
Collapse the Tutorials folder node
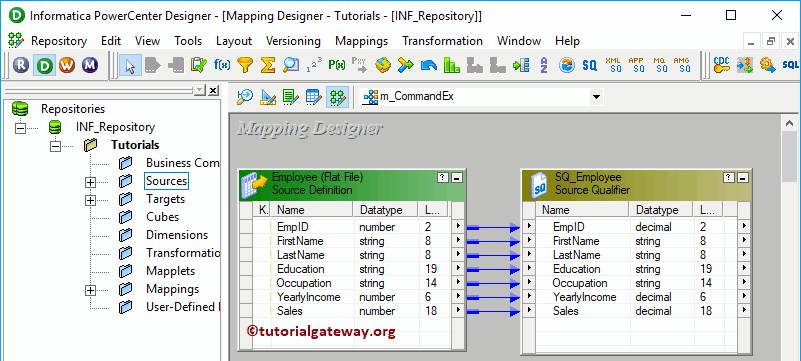click(55, 146)
